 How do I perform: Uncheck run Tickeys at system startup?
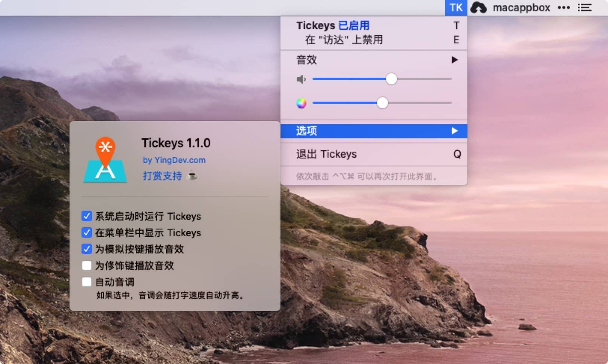(x=86, y=216)
